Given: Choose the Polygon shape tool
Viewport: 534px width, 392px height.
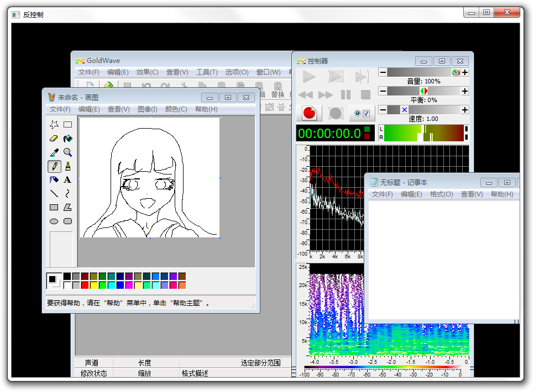Looking at the screenshot, I should point(68,207).
